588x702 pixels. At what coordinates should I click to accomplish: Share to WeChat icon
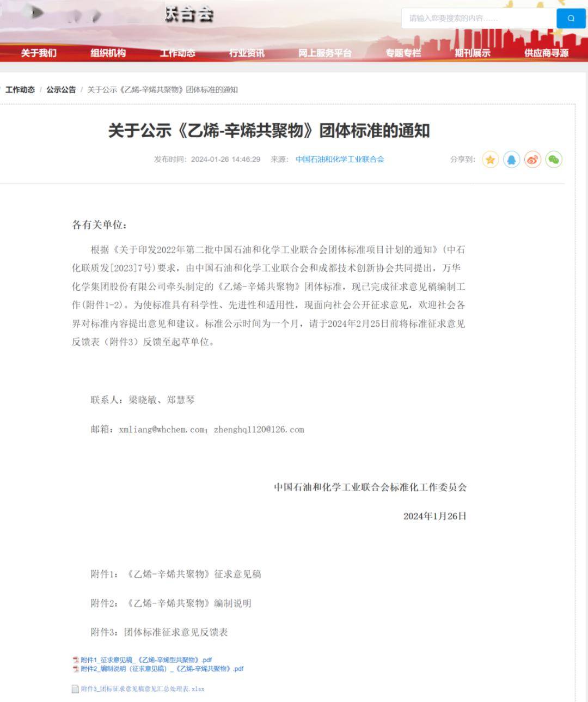coord(554,160)
